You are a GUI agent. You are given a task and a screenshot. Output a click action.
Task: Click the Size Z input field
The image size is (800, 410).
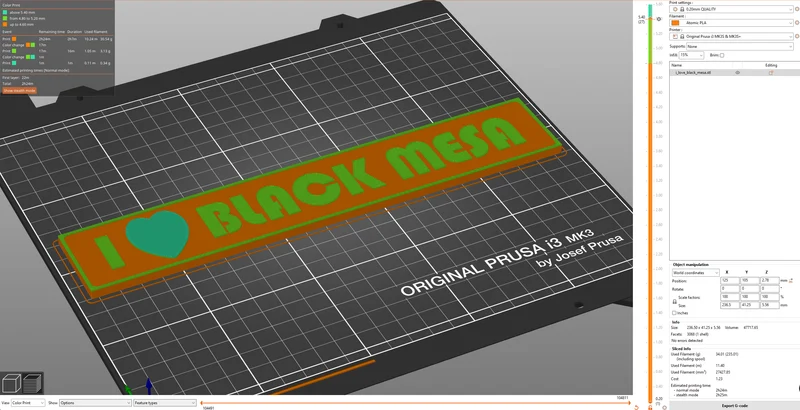[x=770, y=305]
